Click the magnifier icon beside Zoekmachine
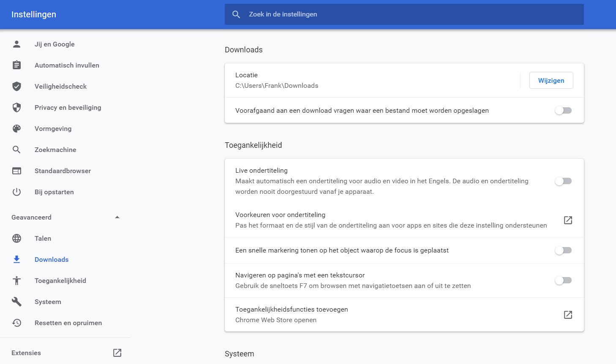The width and height of the screenshot is (616, 364). coord(16,149)
